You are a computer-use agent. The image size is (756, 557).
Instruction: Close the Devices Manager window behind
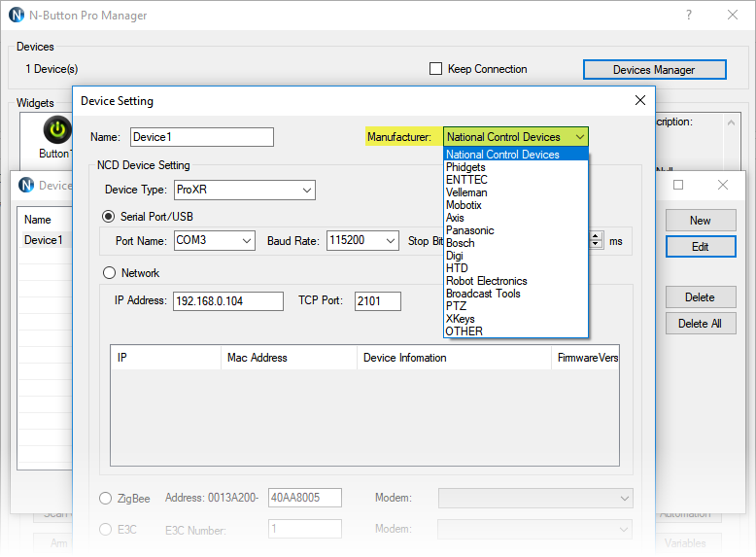coord(722,185)
